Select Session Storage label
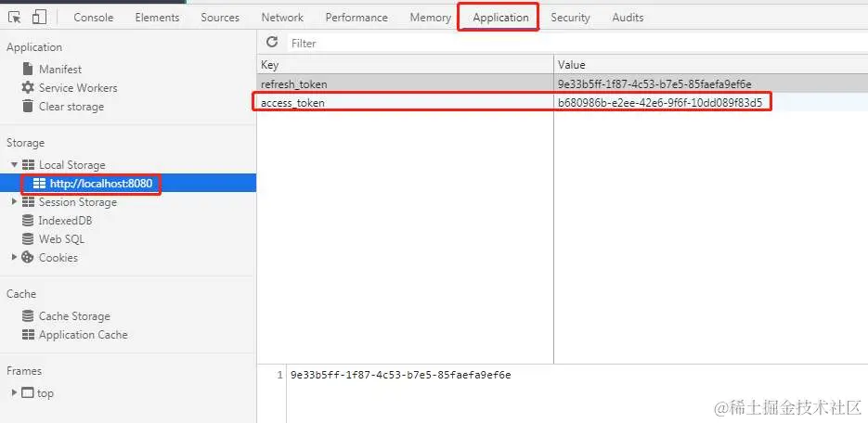868x423 pixels. pos(78,202)
